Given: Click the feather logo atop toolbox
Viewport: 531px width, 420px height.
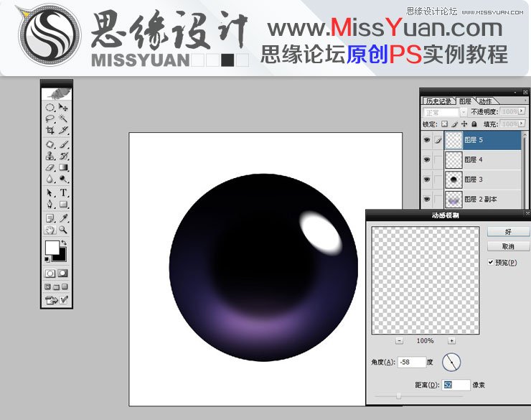Looking at the screenshot, I should (57, 93).
